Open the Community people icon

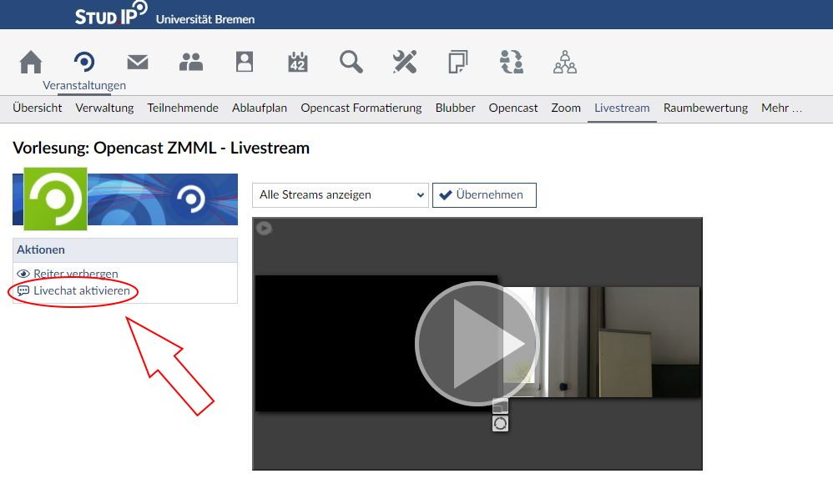tap(191, 63)
